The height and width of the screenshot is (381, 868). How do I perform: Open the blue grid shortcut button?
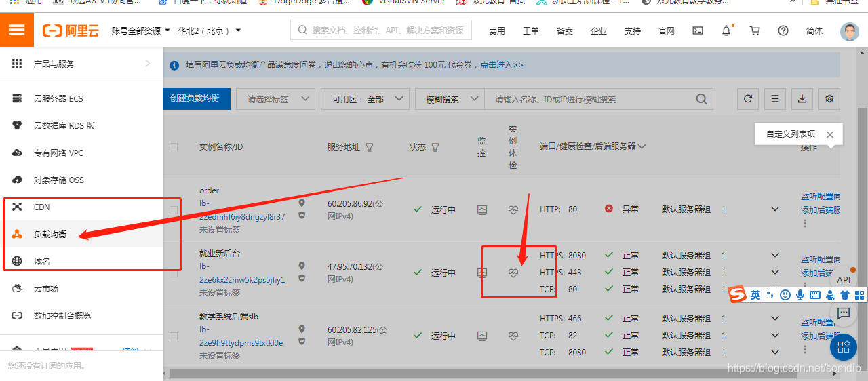(x=844, y=347)
